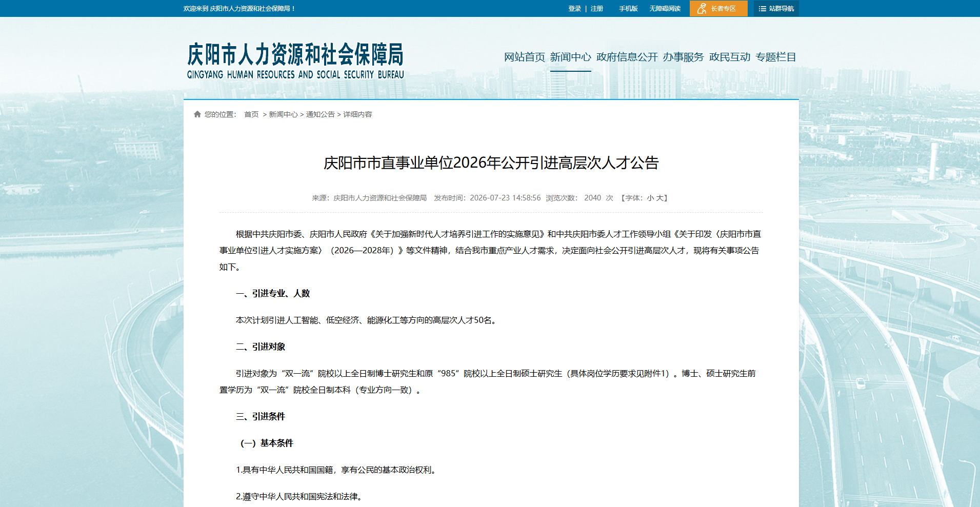Set font size to 大
The width and height of the screenshot is (980, 507).
pos(659,198)
